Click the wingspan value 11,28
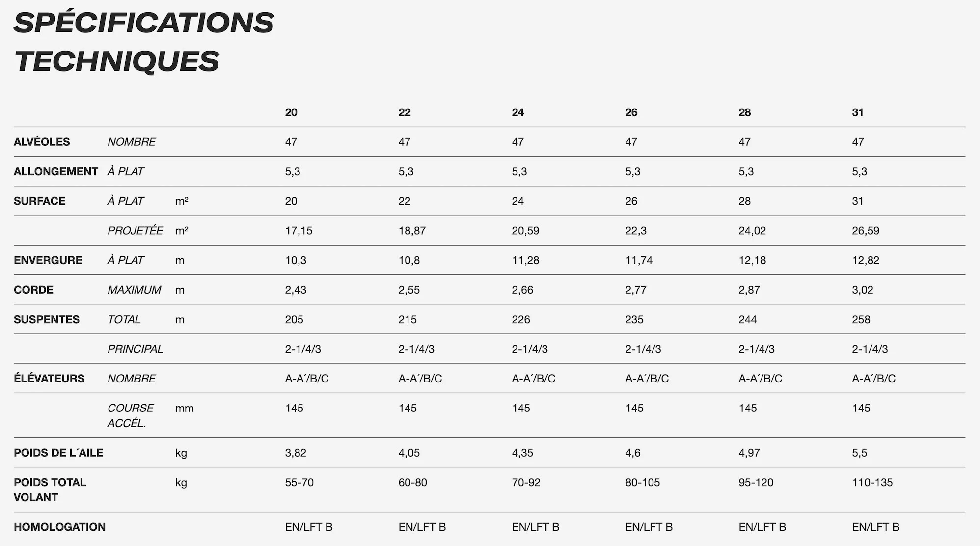The width and height of the screenshot is (980, 546). pyautogui.click(x=525, y=260)
